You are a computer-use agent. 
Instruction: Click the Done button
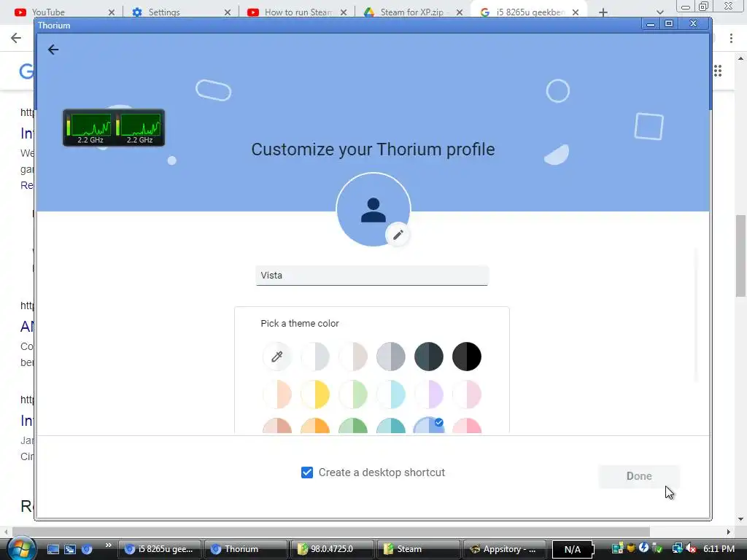coord(639,476)
